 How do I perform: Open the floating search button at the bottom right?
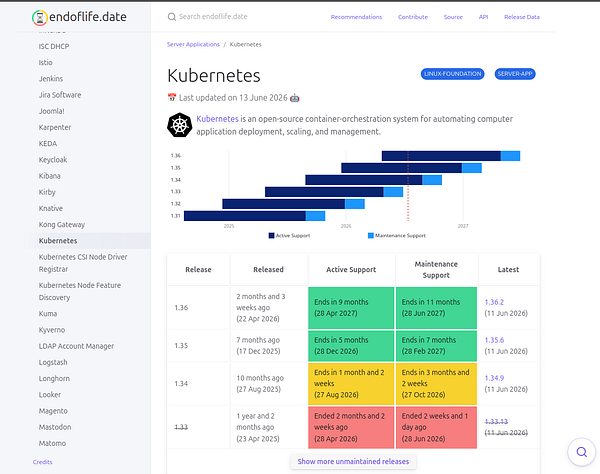(582, 452)
